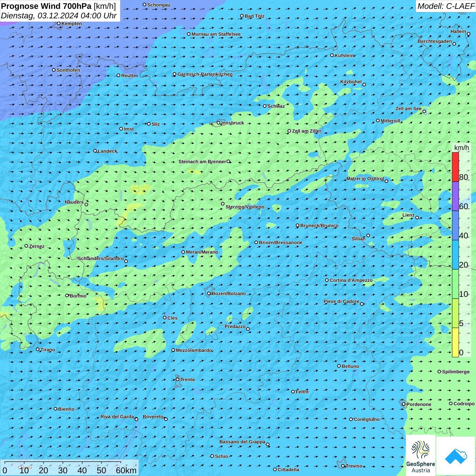Click the red swatch in the wind legend

coord(455,167)
